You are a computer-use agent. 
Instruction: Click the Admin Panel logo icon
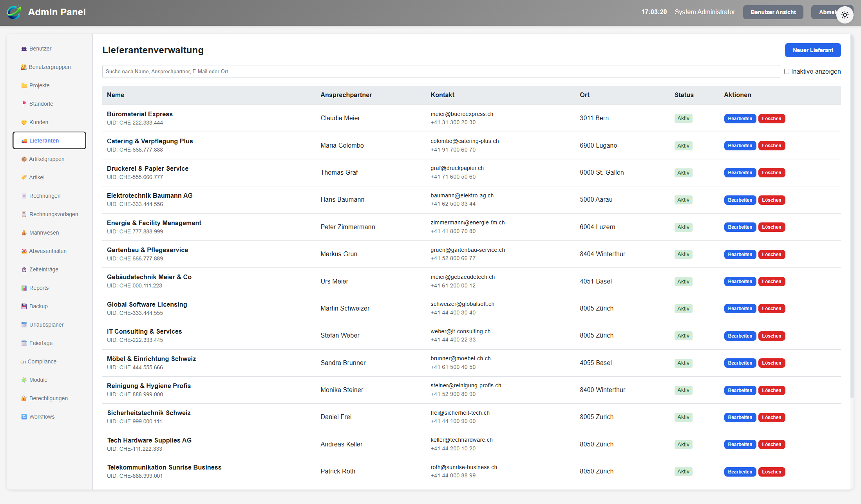(x=14, y=12)
